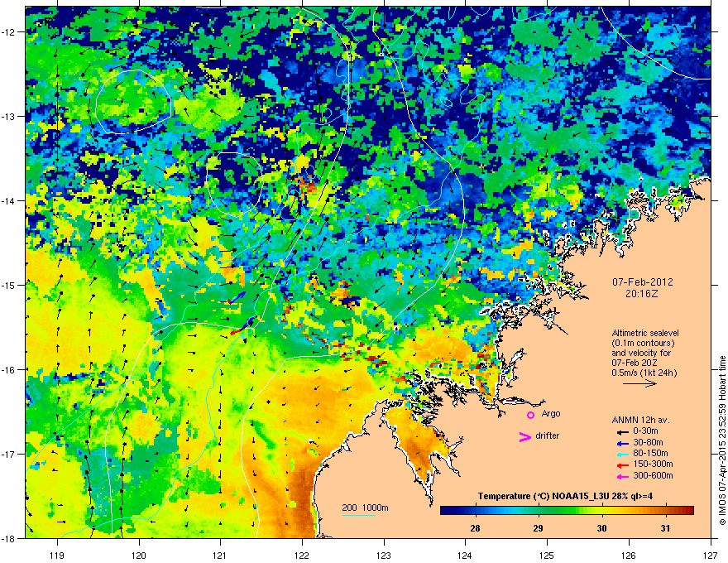Select the magenta 300-600m legend arrow
Image resolution: width=728 pixels, height=563 pixels.
(x=622, y=477)
